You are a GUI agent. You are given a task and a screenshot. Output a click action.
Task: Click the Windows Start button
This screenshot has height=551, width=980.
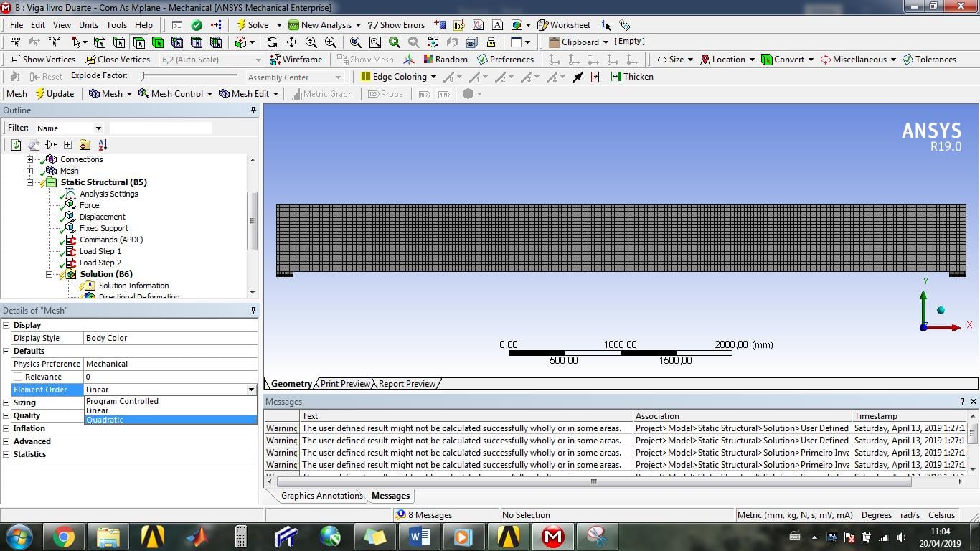[19, 537]
